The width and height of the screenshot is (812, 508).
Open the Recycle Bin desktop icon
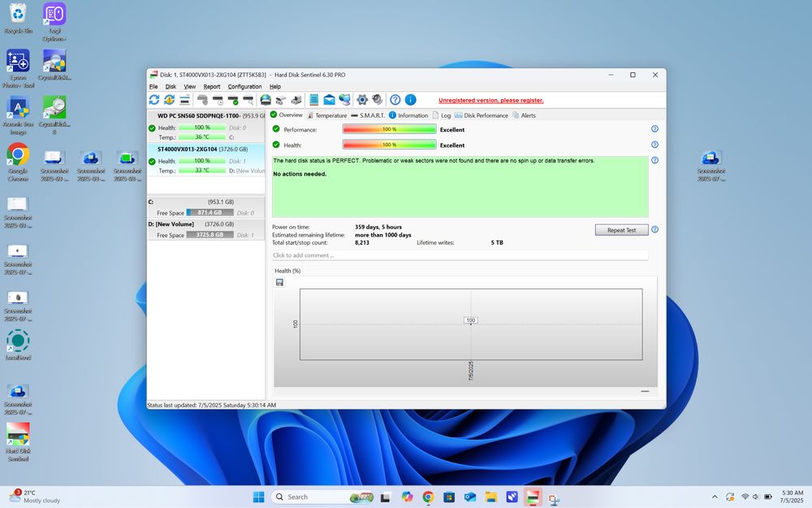18,19
